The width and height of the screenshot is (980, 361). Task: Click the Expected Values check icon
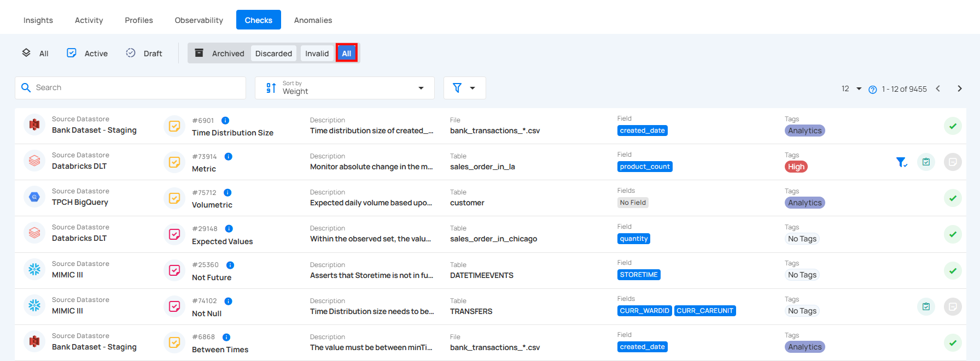coord(174,234)
